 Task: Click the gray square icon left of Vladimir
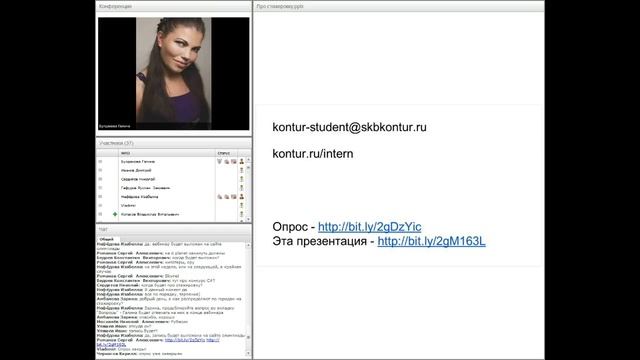coord(100,205)
